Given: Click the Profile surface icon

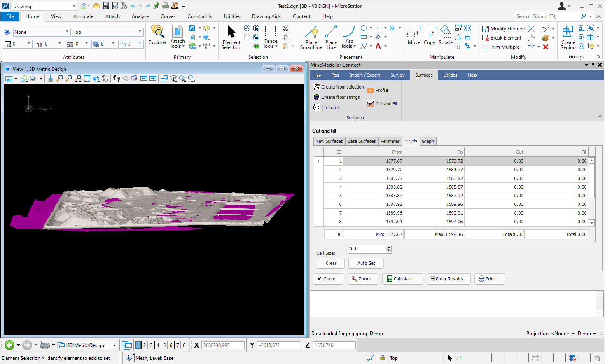Looking at the screenshot, I should point(371,90).
